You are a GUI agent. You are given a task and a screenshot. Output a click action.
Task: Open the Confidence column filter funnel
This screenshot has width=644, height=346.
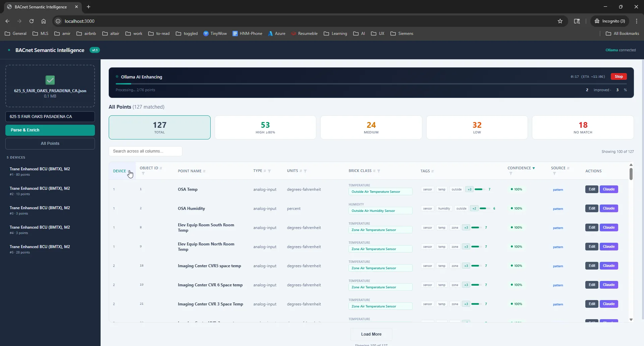pyautogui.click(x=511, y=174)
